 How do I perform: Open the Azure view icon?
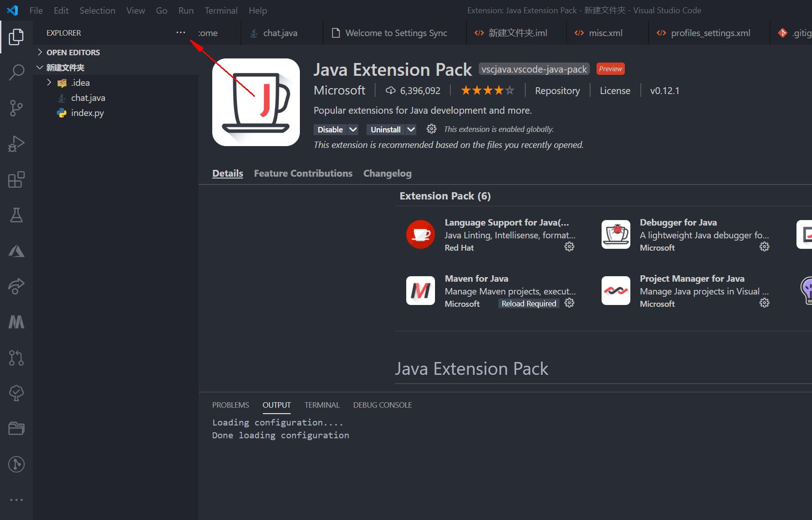16,251
